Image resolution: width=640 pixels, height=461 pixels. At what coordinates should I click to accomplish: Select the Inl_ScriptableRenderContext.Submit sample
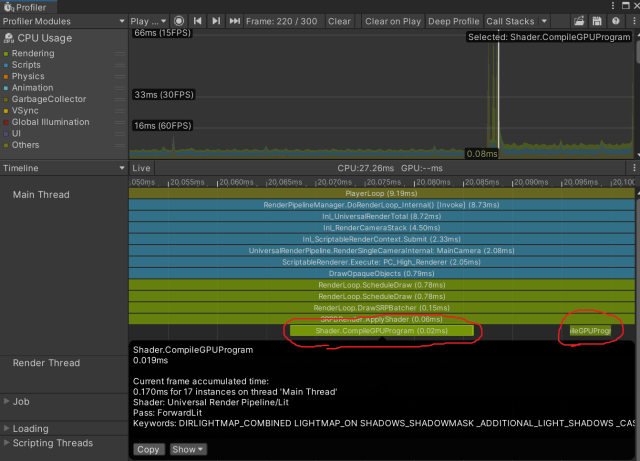click(x=382, y=239)
